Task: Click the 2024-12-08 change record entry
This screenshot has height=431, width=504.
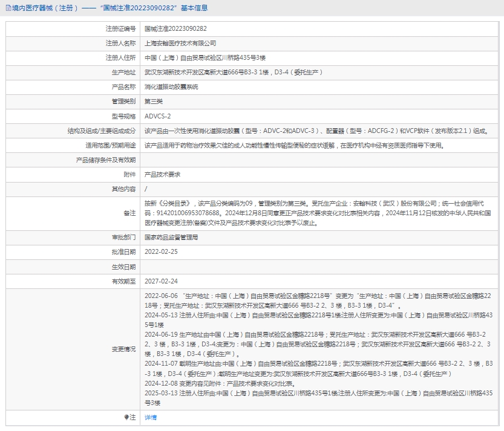Action: [x=220, y=383]
